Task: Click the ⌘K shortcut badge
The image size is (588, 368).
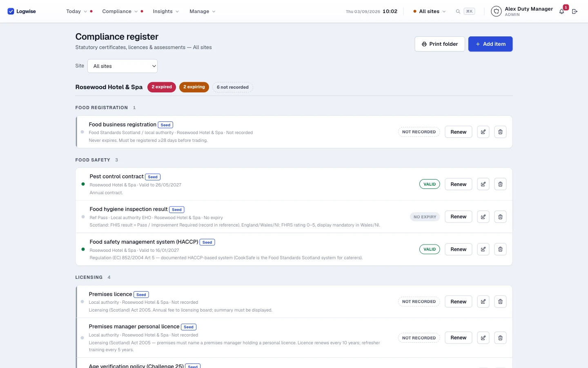Action: point(469,11)
